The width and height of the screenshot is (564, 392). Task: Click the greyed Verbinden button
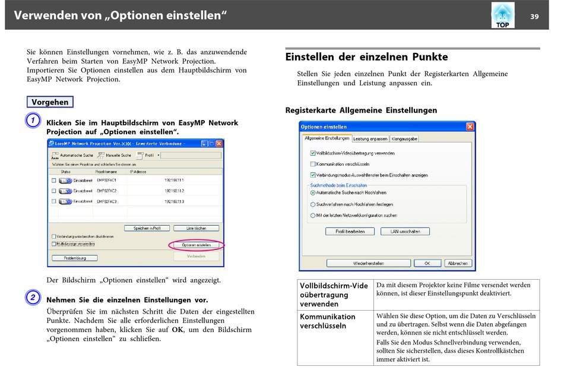pos(196,257)
